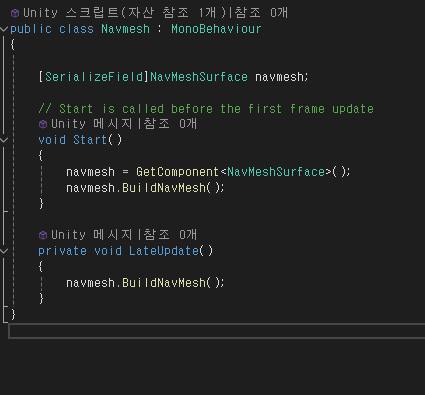The height and width of the screenshot is (395, 425).
Task: Click 'BuildNavMesh' inside the LateUpdate method
Action: click(x=164, y=283)
